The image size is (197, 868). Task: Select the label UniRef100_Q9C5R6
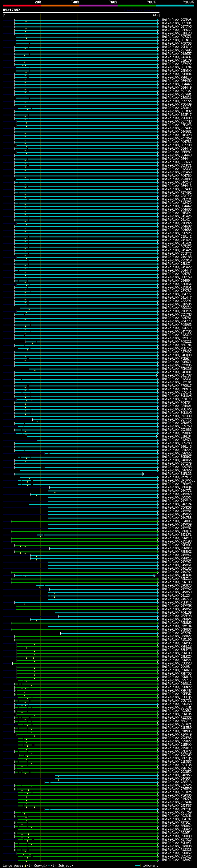click(x=176, y=233)
